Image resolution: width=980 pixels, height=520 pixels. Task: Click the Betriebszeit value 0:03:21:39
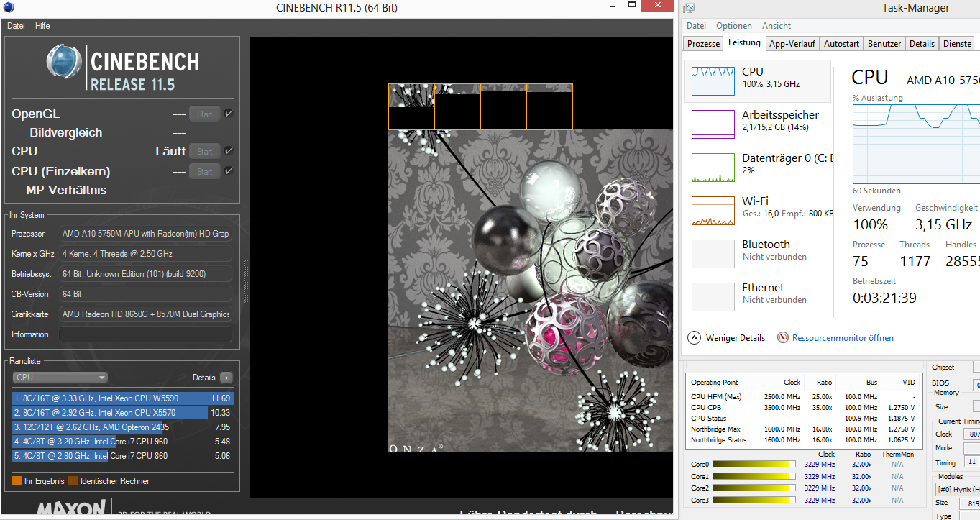884,298
